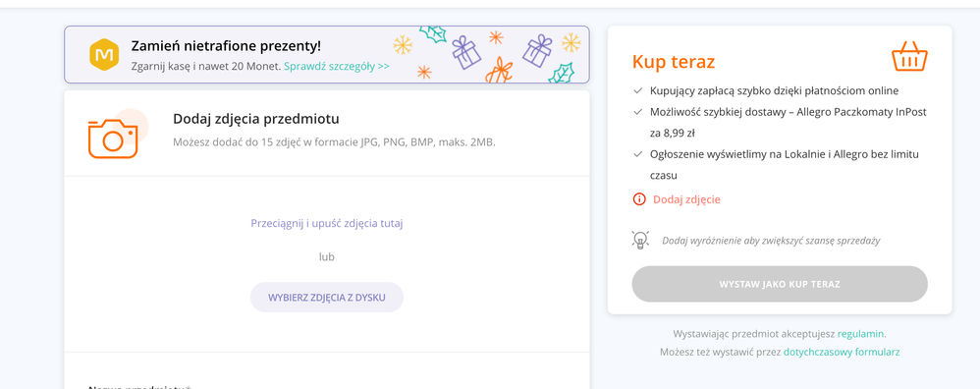Click the checkmark beside Paczkomaty InPost delivery
Screen dimensions: 980x389
(x=638, y=112)
